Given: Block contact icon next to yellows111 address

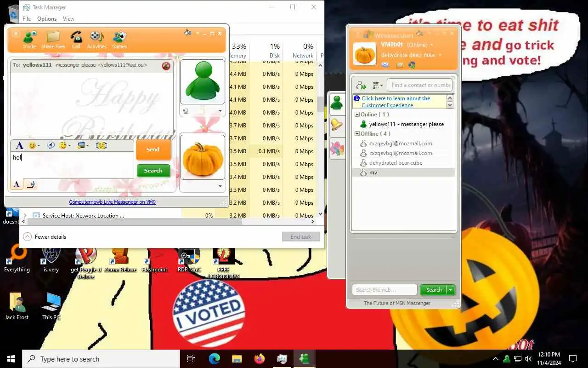Looking at the screenshot, I should [x=166, y=66].
